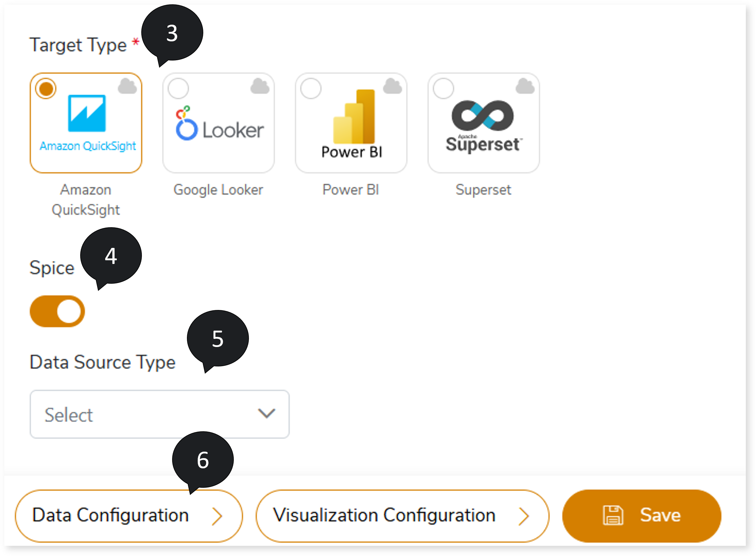
Task: Click the 'Google Looker' caption text
Action: (218, 190)
